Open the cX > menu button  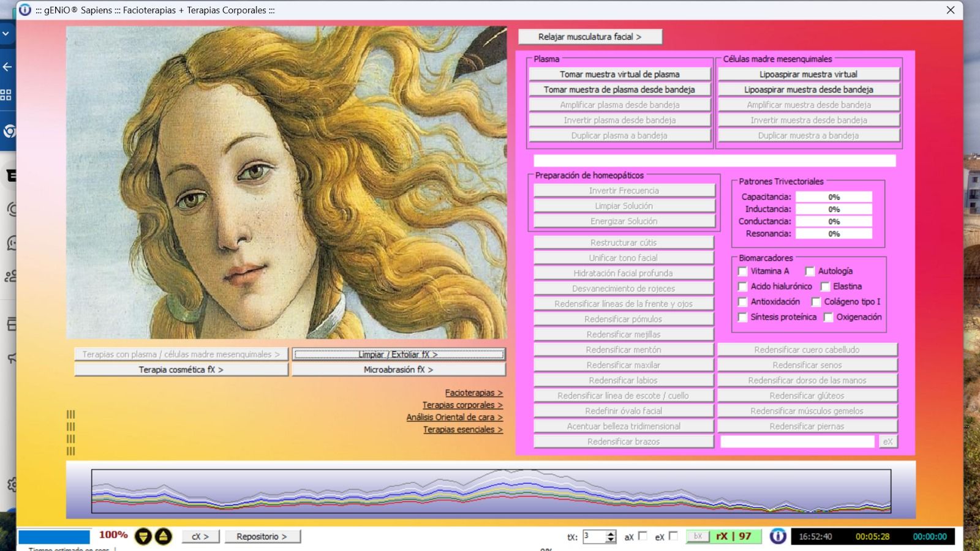tap(200, 536)
